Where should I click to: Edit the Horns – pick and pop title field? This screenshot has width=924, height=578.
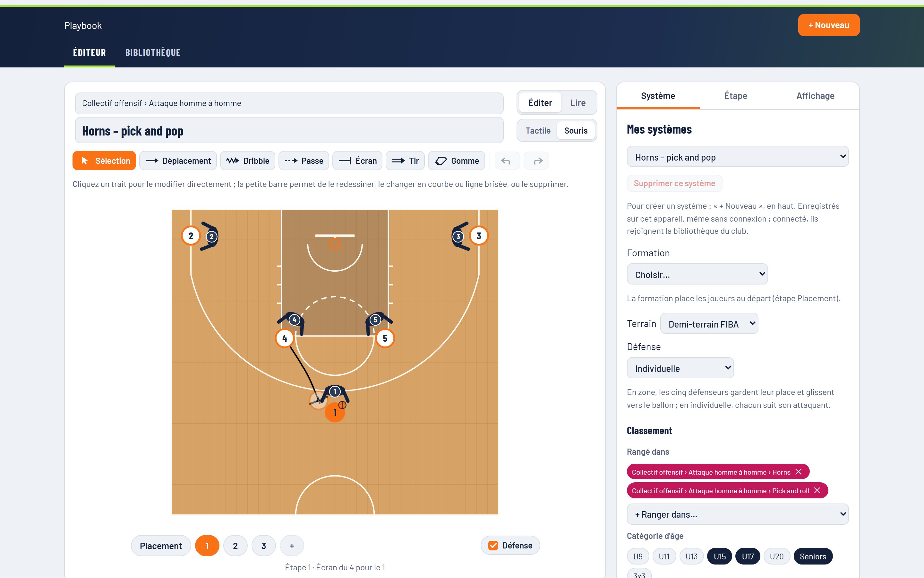289,131
